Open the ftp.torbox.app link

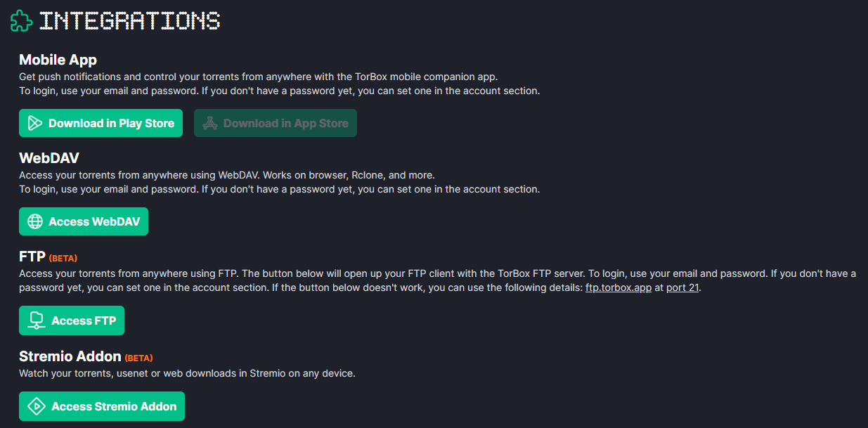[x=618, y=287]
